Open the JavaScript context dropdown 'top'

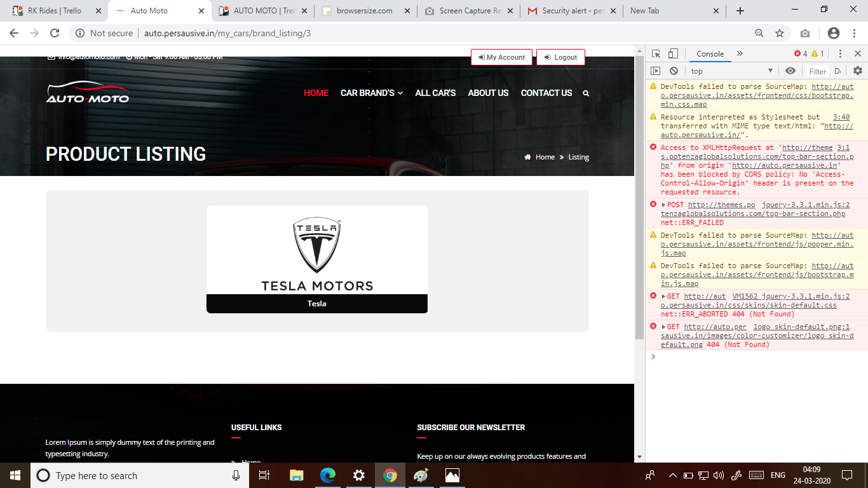(732, 71)
